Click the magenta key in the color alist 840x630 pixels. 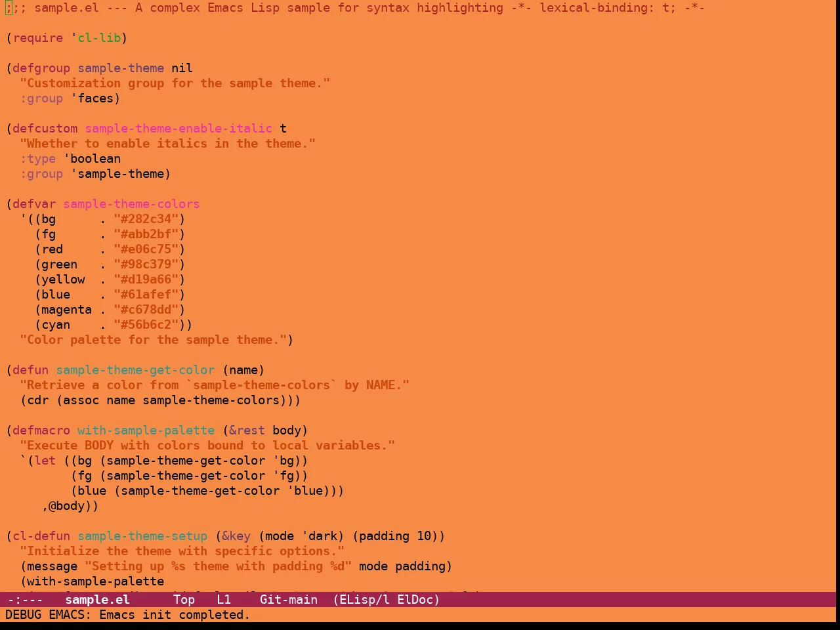[67, 310]
